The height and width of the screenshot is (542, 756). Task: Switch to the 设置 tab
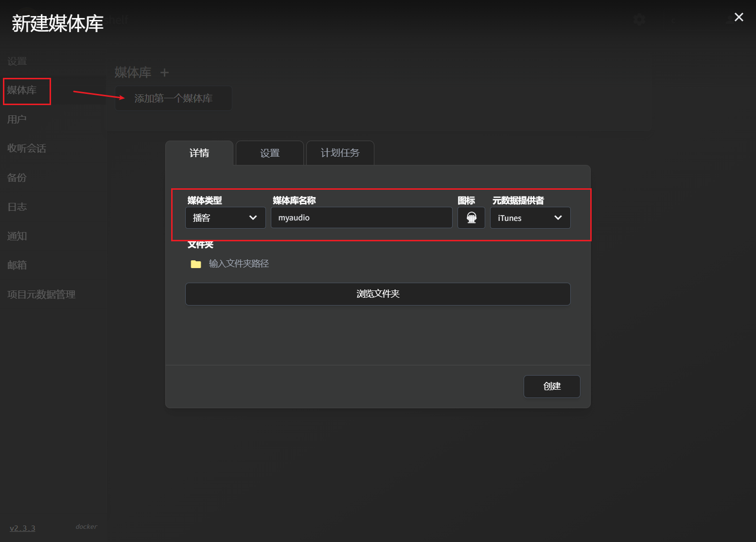270,153
